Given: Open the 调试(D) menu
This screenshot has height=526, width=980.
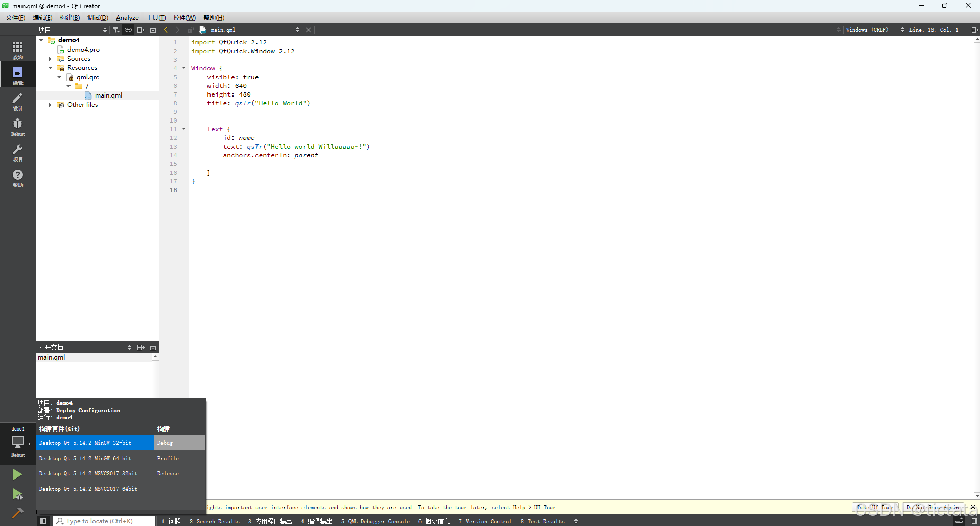Looking at the screenshot, I should pos(98,18).
